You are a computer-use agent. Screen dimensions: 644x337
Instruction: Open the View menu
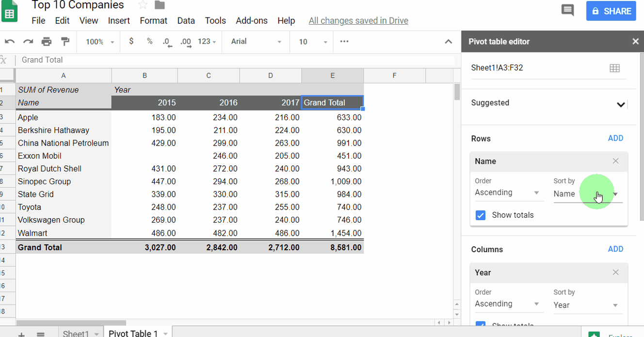coord(89,21)
